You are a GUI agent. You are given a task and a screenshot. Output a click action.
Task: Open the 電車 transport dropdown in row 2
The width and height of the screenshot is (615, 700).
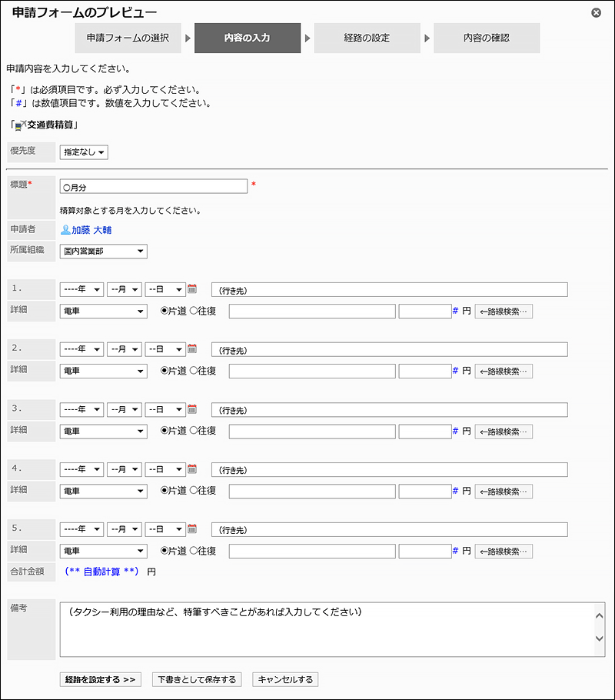click(x=104, y=371)
